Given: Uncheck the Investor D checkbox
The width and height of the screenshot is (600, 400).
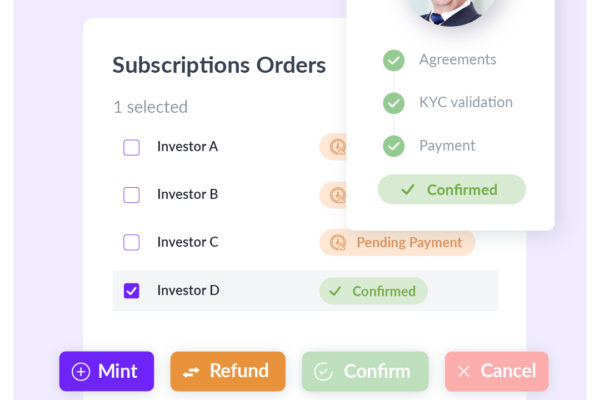Looking at the screenshot, I should click(131, 291).
